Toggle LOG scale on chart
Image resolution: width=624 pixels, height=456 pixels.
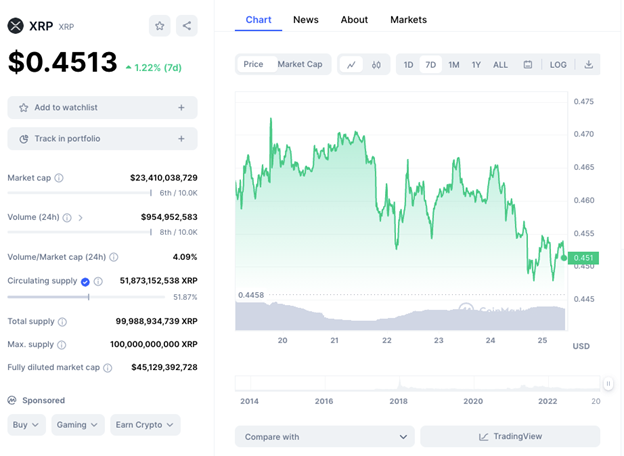coord(558,65)
